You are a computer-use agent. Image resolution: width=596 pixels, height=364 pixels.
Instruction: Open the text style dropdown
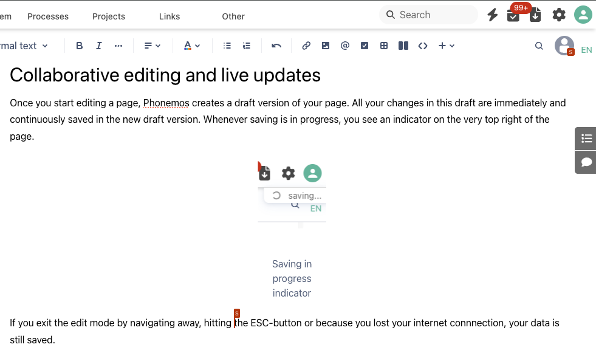click(x=24, y=46)
